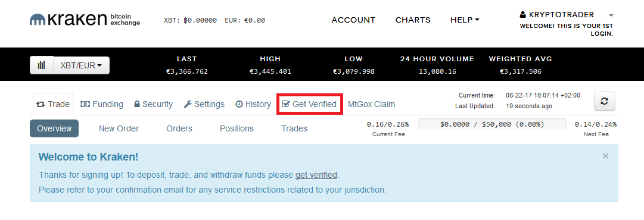644x220 pixels.
Task: Click the fee volume progress bar
Action: [492, 124]
